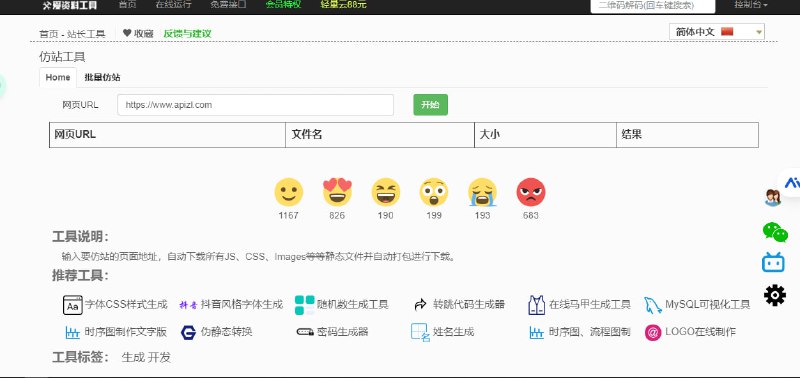Open 会员特权 in the top navigation
Image resolution: width=800 pixels, height=378 pixels.
(283, 5)
